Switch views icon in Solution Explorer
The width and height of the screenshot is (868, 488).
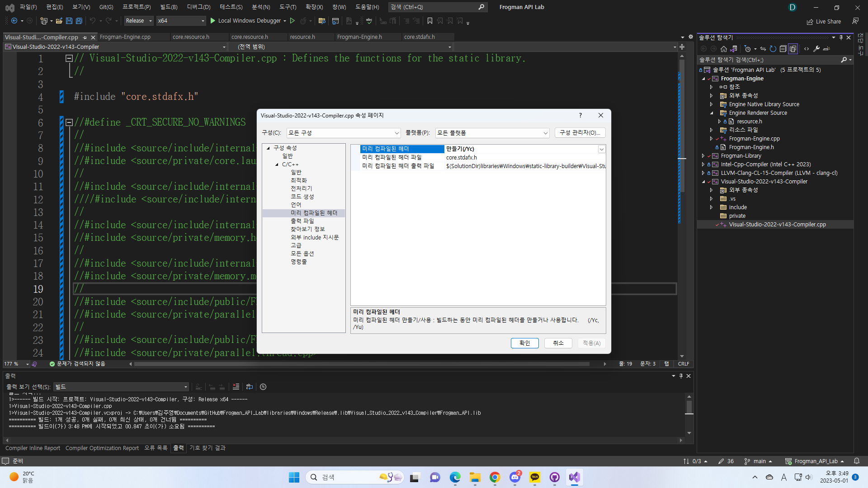point(734,49)
